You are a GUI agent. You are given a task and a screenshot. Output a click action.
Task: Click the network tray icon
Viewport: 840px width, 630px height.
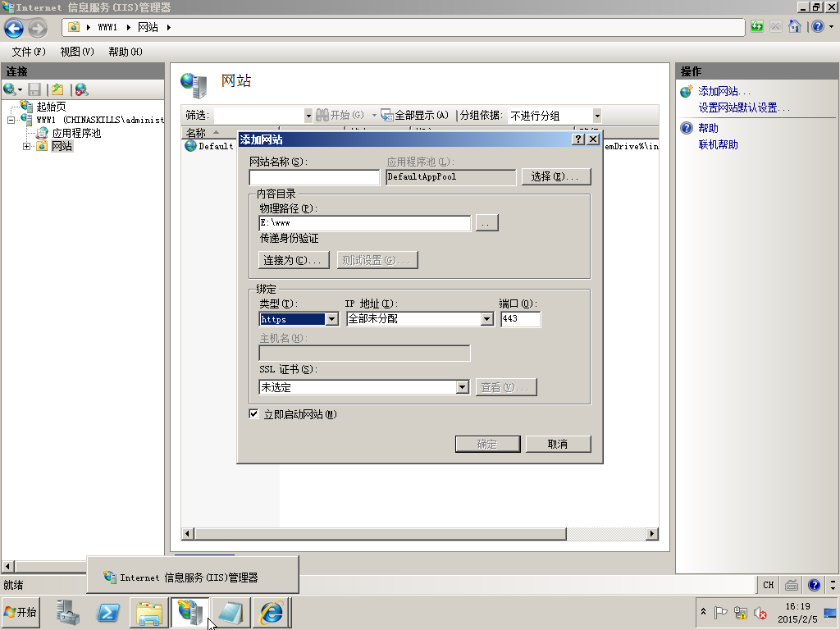(x=741, y=612)
